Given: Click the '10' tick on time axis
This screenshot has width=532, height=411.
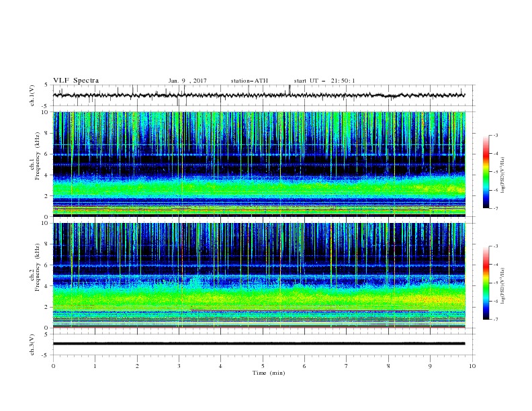Looking at the screenshot, I should pos(472,366).
